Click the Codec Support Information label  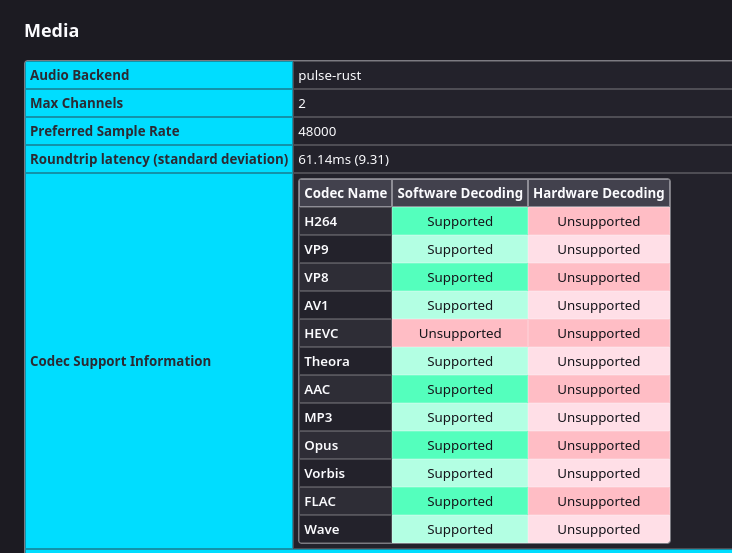coord(120,361)
